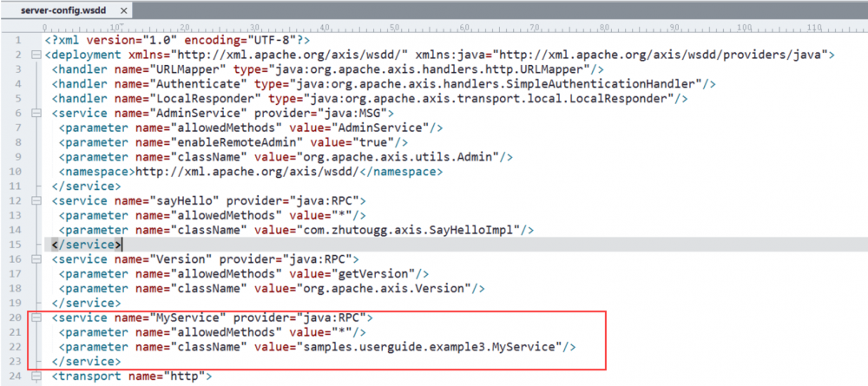Viewport: 868px width, 386px height.
Task: Collapse the sayHello service fold on line 12
Action: coord(36,200)
